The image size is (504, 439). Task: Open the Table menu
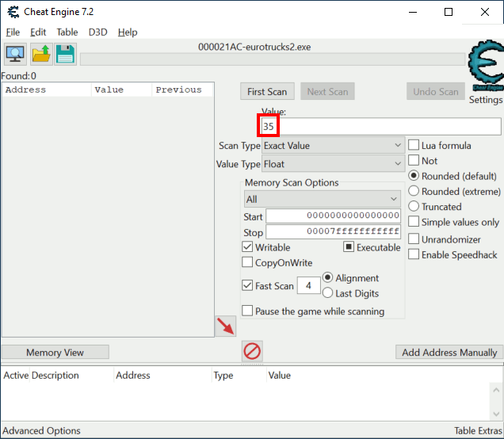tap(67, 32)
